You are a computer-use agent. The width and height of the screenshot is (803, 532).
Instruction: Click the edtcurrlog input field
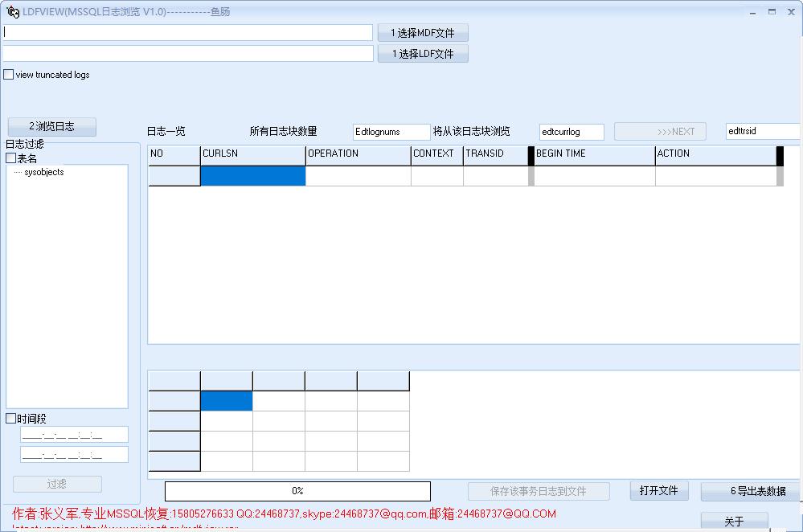coord(572,132)
